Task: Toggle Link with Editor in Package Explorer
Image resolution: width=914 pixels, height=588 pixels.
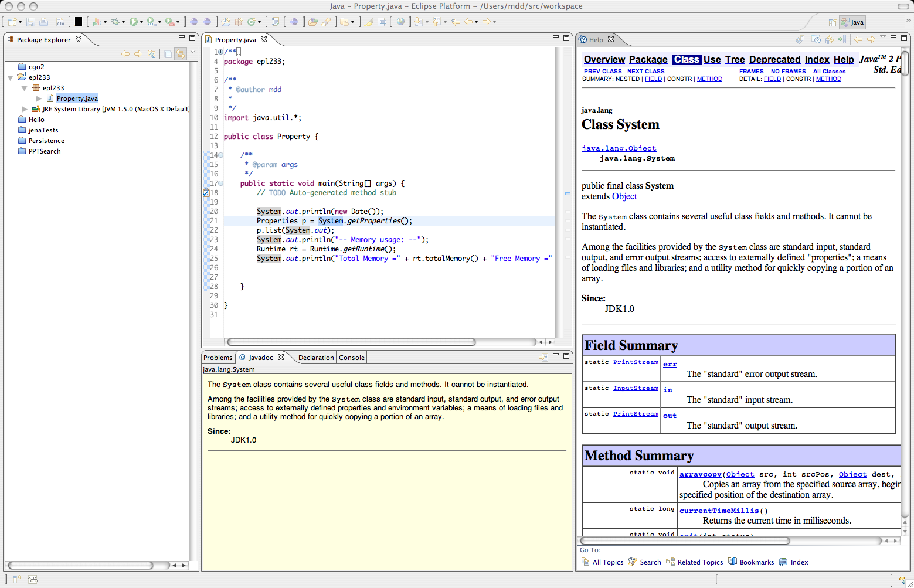Action: tap(181, 54)
